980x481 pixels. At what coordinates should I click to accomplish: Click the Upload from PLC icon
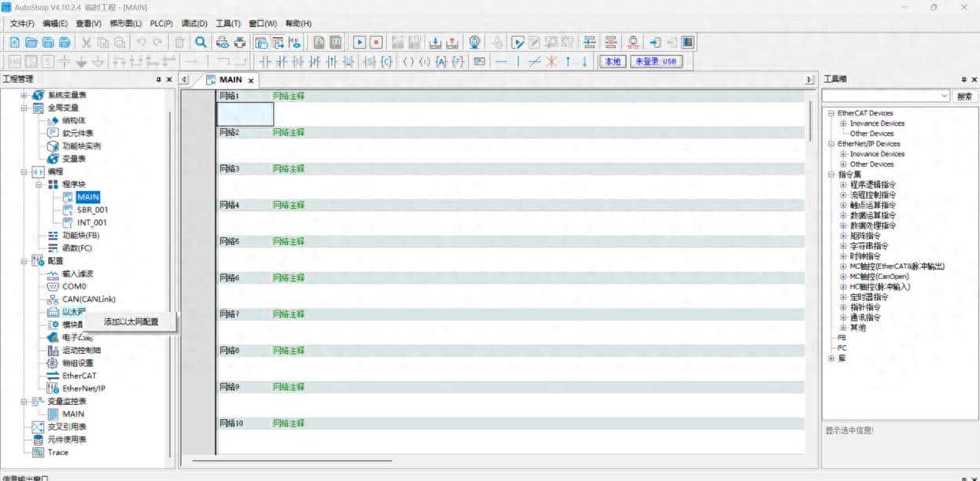click(x=452, y=42)
